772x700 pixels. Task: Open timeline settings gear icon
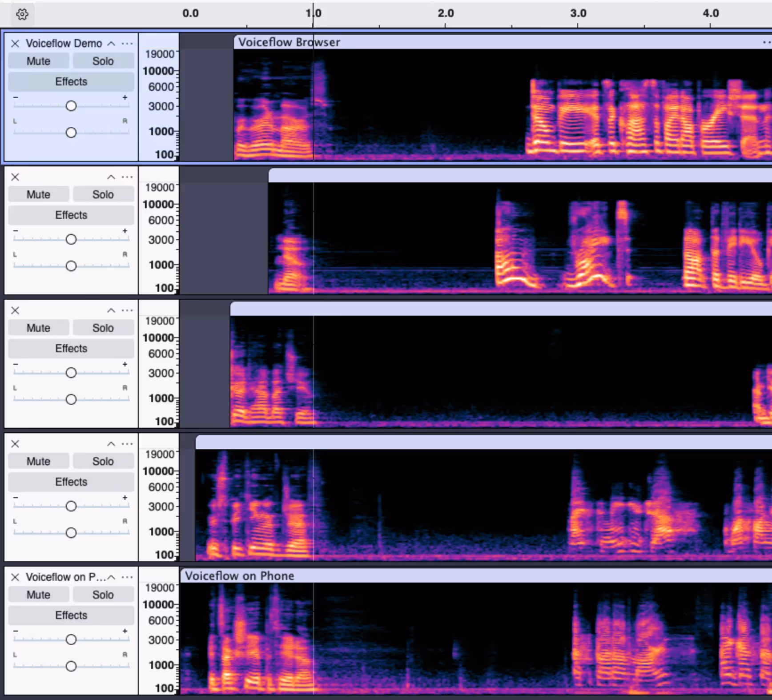coord(22,14)
